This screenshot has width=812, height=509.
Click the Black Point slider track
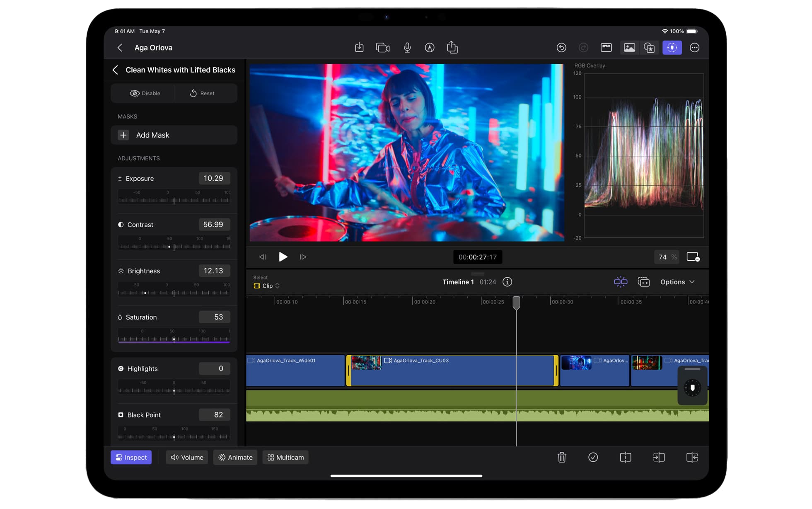point(174,434)
